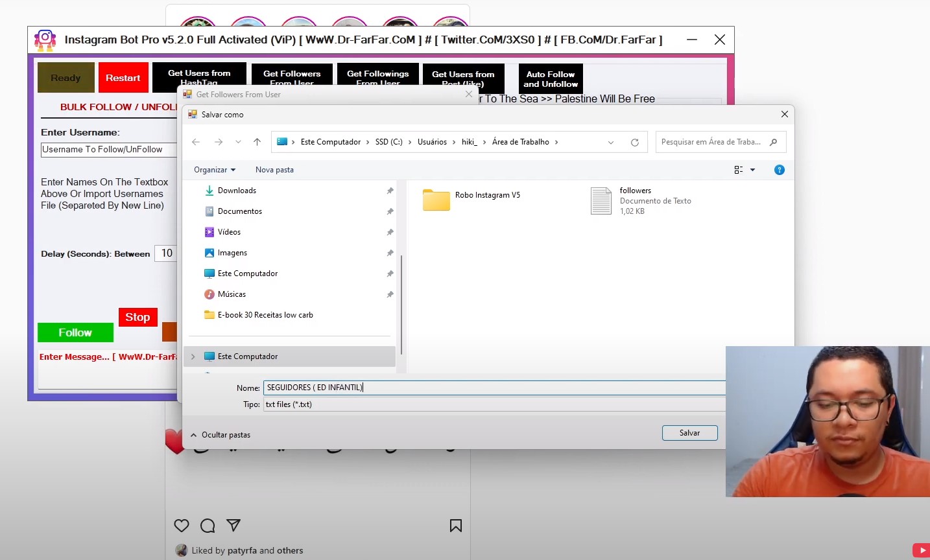Close the Salvar como dialog
This screenshot has height=560, width=930.
coord(784,114)
